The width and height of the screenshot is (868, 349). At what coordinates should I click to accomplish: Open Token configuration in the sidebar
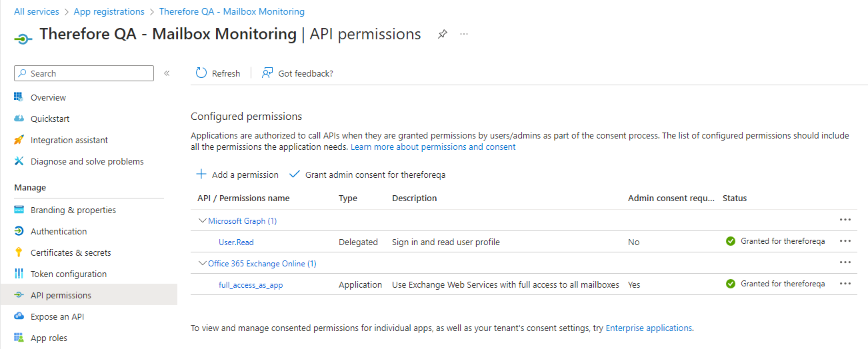pyautogui.click(x=69, y=274)
